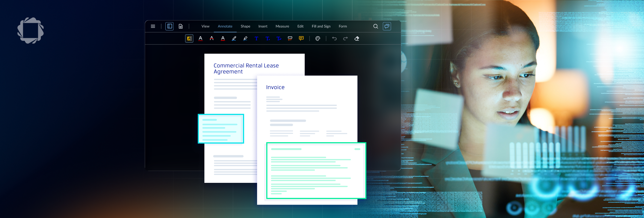The image size is (644, 218).
Task: Open the Measure tab
Action: coord(282,26)
